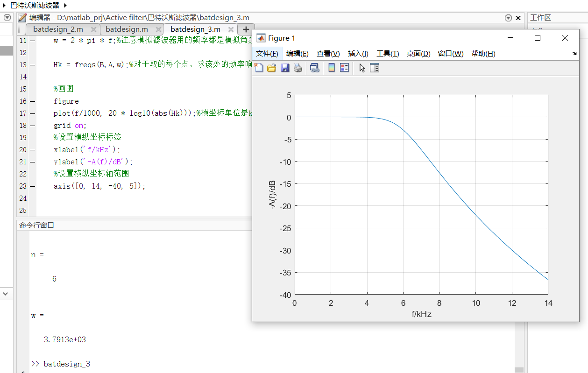Click ylabel('-A(f)/dB') code on line 21
Screen dimensions: 588x373
click(93, 162)
